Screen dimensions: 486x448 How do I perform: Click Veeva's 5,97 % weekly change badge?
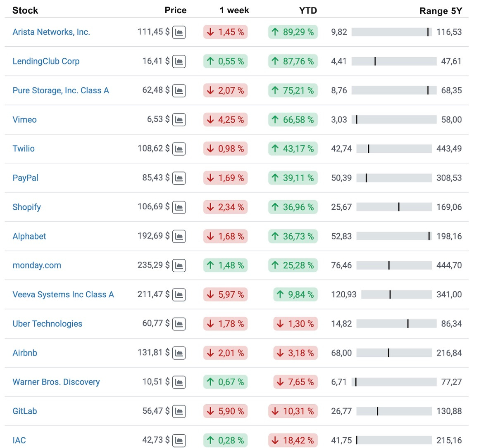[x=225, y=294]
